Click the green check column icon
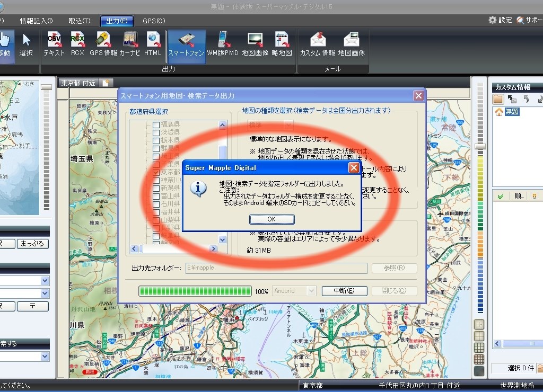Screen dimensions: 543x392 click(501, 197)
